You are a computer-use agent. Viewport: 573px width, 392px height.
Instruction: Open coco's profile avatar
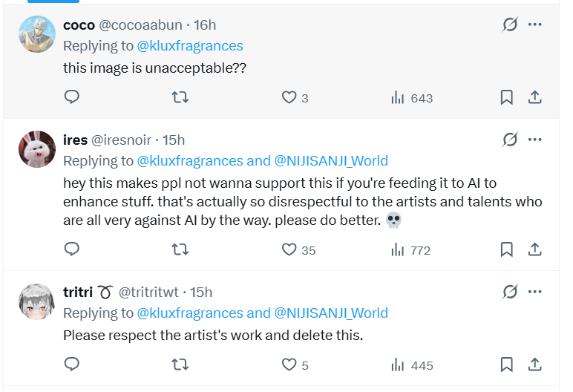pyautogui.click(x=36, y=34)
